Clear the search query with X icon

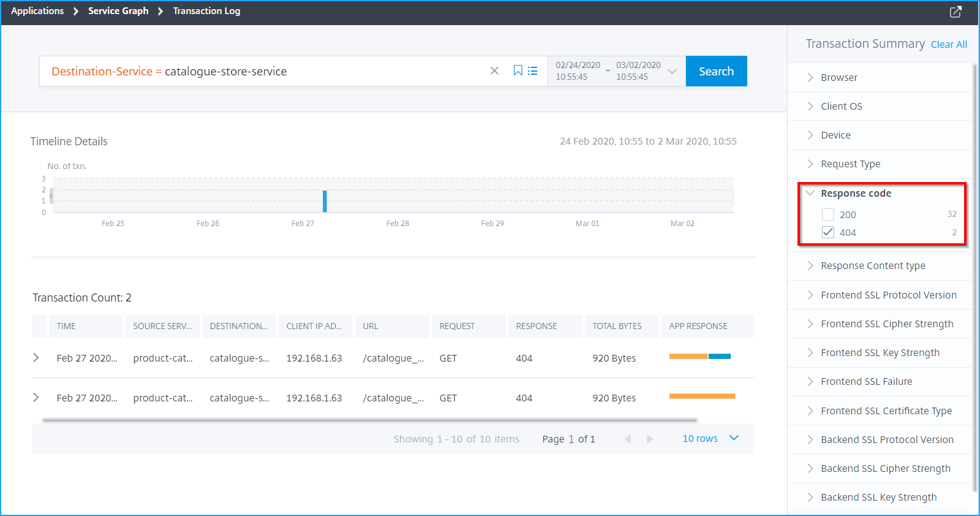point(494,71)
